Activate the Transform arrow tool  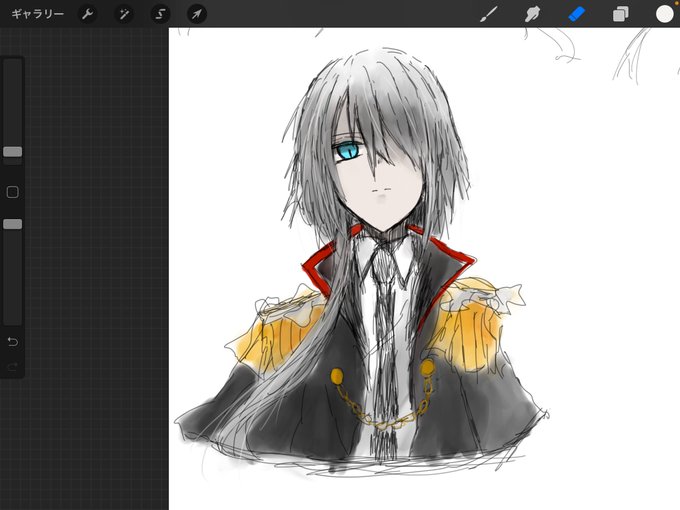click(x=196, y=14)
